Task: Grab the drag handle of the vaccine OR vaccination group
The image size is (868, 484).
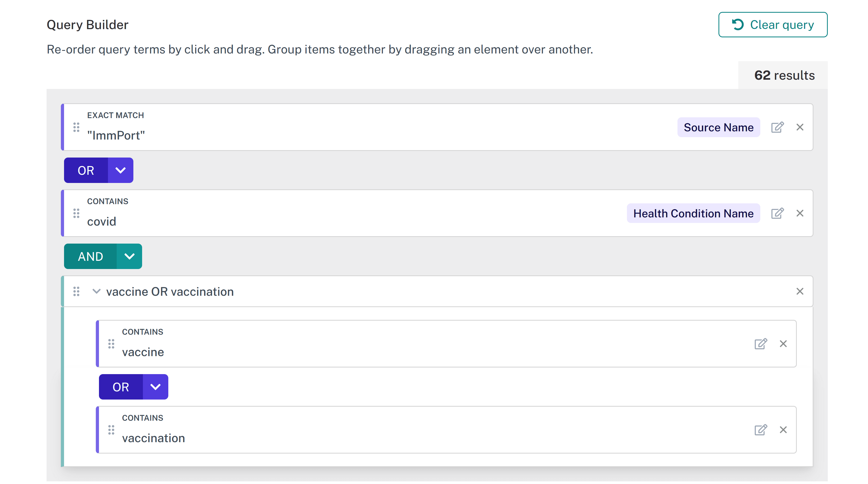Action: coord(76,292)
